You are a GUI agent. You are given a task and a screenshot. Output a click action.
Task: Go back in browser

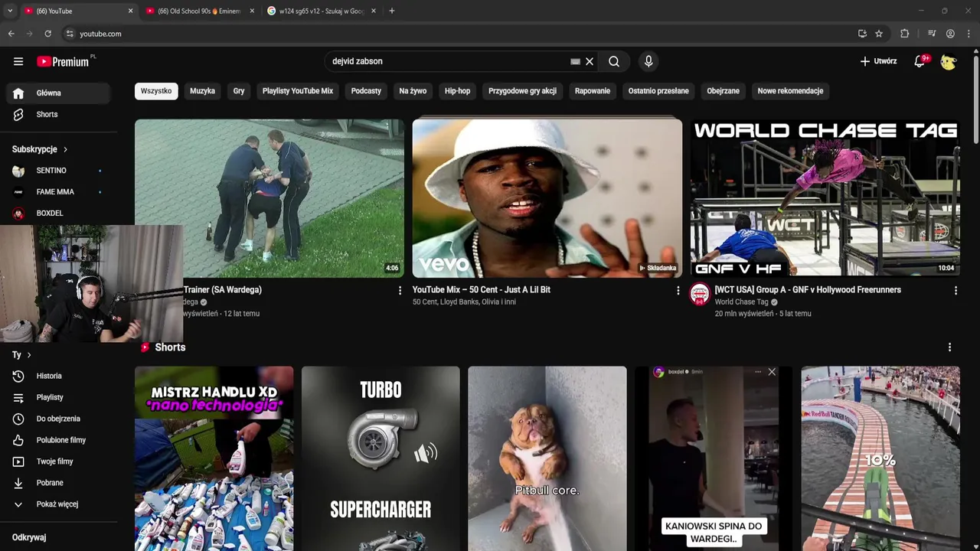tap(11, 34)
